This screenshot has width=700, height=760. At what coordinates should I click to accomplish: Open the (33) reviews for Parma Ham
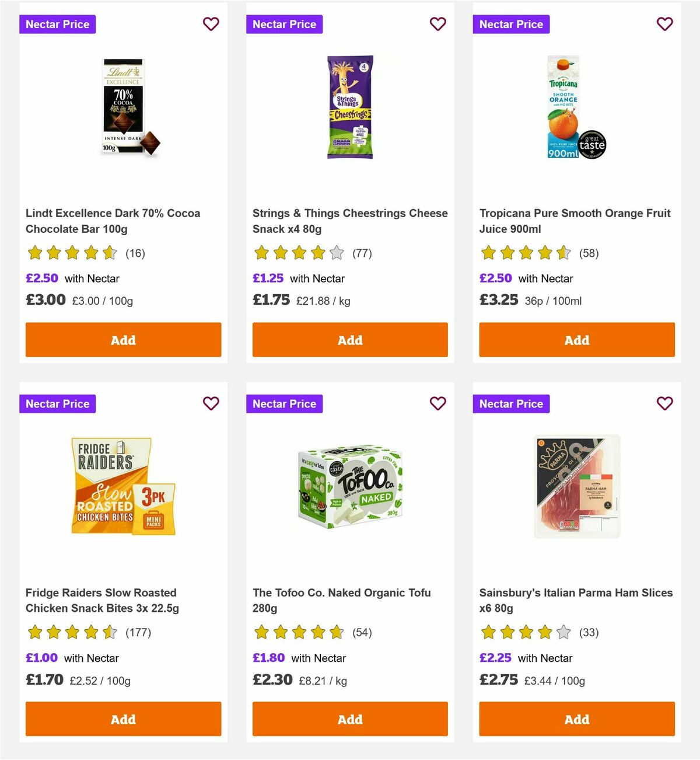588,632
